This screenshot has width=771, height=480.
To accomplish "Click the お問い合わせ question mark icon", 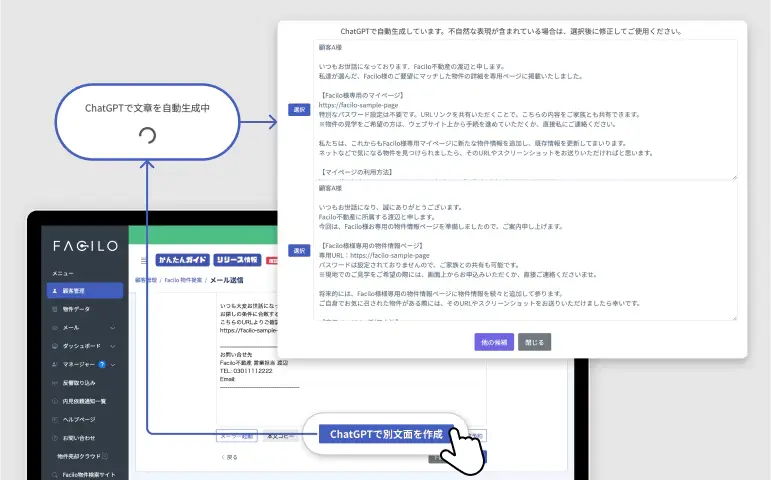I will point(55,437).
